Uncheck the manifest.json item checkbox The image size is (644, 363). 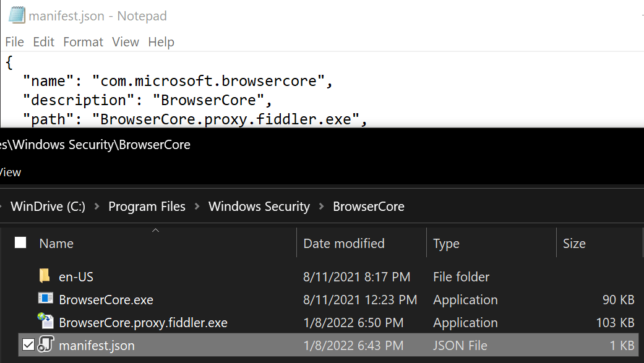pyautogui.click(x=28, y=344)
